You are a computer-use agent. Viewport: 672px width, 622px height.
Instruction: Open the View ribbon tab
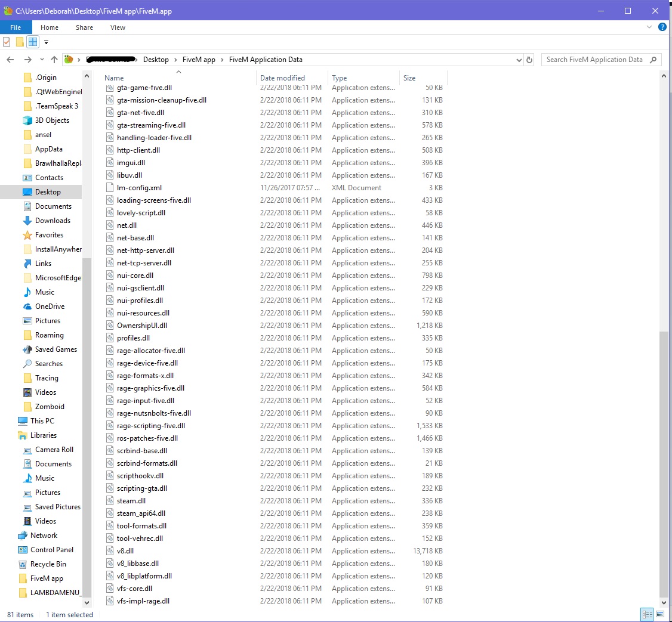(x=118, y=27)
